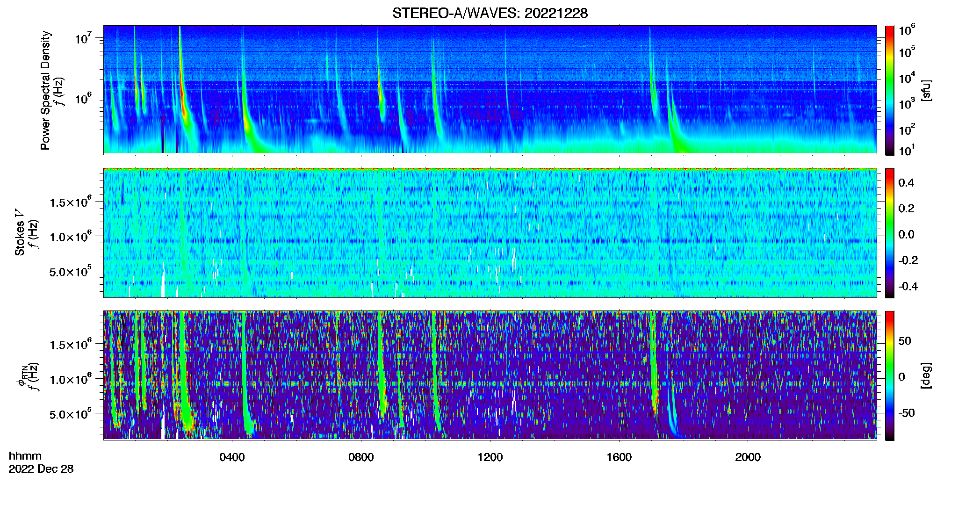Viewport: 980px width, 505px height.
Task: Click the 5.0×10^5 tick of bottom panel
Action: click(71, 414)
